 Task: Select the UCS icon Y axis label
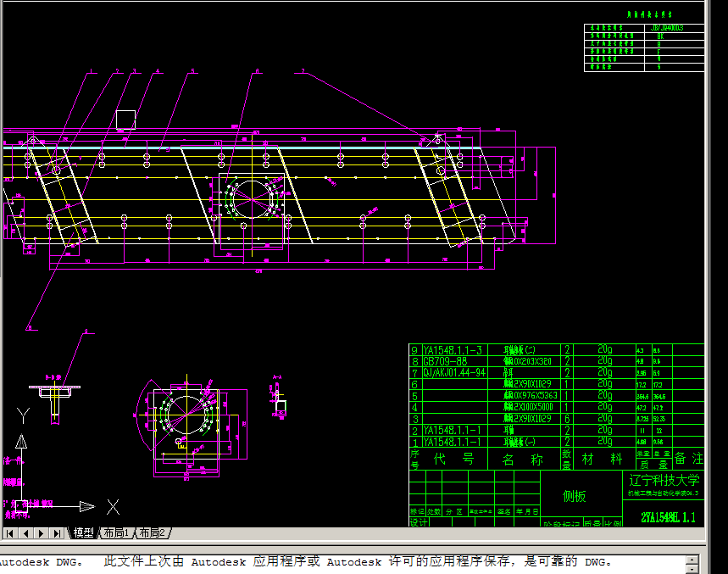[x=23, y=415]
